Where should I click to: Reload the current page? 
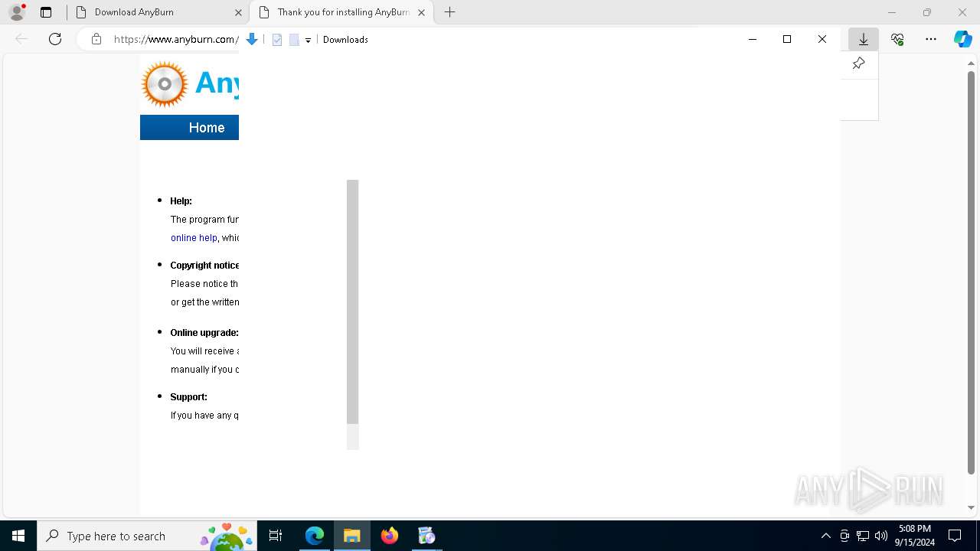click(x=55, y=39)
